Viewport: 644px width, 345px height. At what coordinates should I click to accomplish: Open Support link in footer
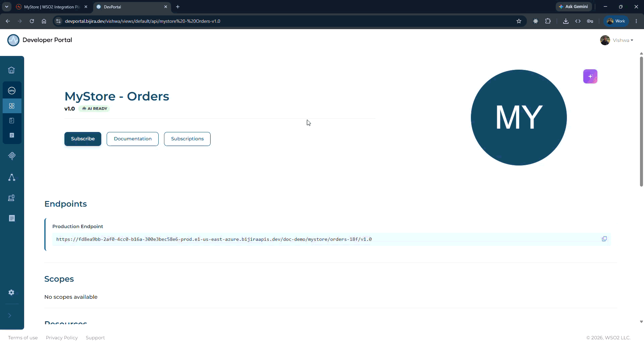click(95, 338)
